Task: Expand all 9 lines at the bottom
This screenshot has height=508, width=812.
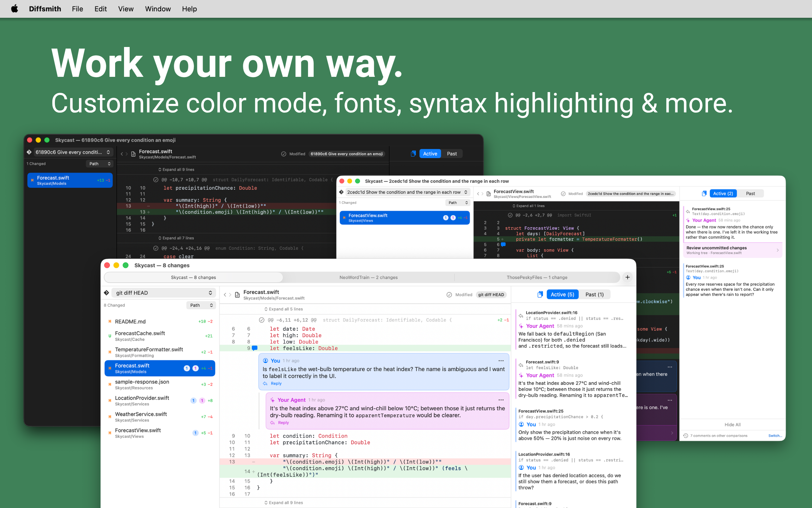Action: (284, 502)
